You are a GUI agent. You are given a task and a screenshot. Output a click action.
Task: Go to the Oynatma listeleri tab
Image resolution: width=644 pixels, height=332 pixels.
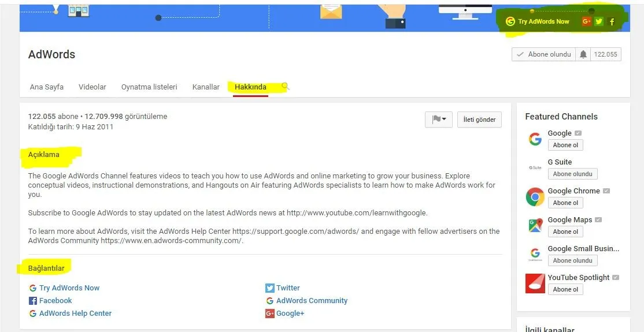click(x=149, y=87)
